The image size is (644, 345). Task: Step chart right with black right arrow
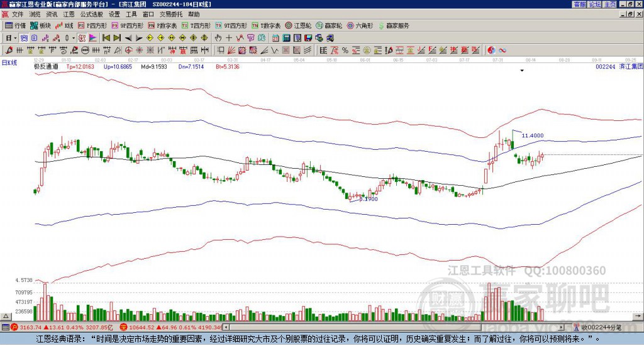139,38
